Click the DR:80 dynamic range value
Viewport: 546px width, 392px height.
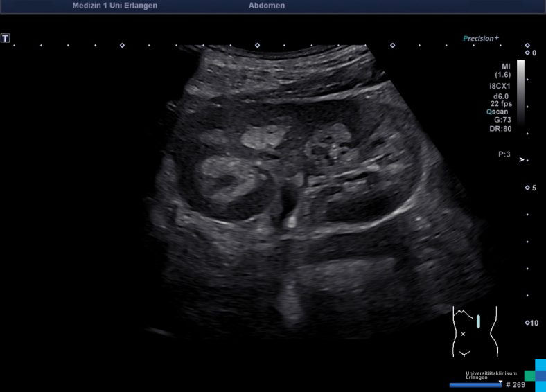click(500, 128)
